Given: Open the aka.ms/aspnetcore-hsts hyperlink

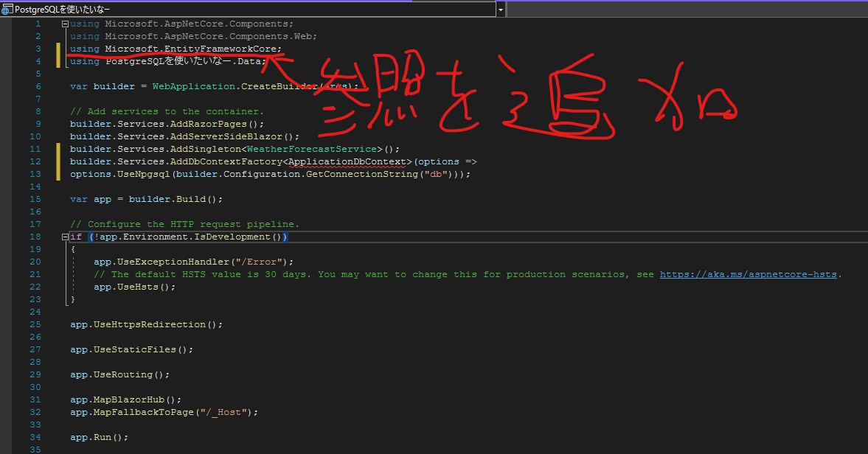Looking at the screenshot, I should pos(748,273).
